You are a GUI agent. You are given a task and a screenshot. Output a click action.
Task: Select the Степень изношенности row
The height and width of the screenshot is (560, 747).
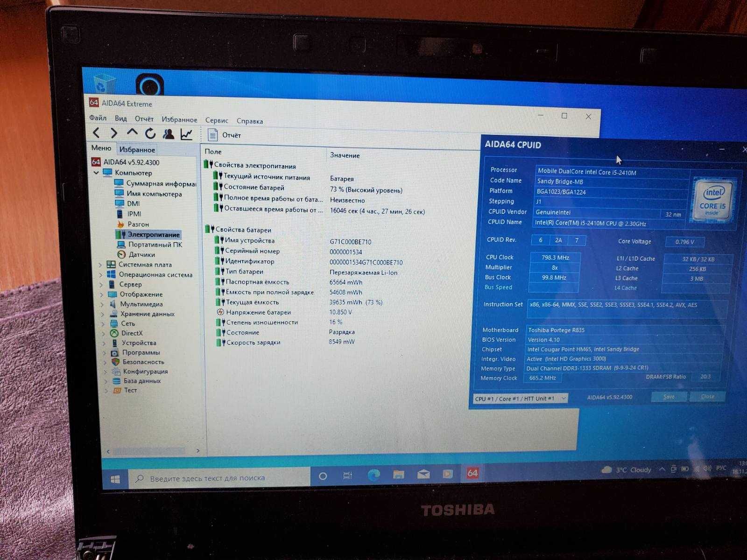pos(280,322)
